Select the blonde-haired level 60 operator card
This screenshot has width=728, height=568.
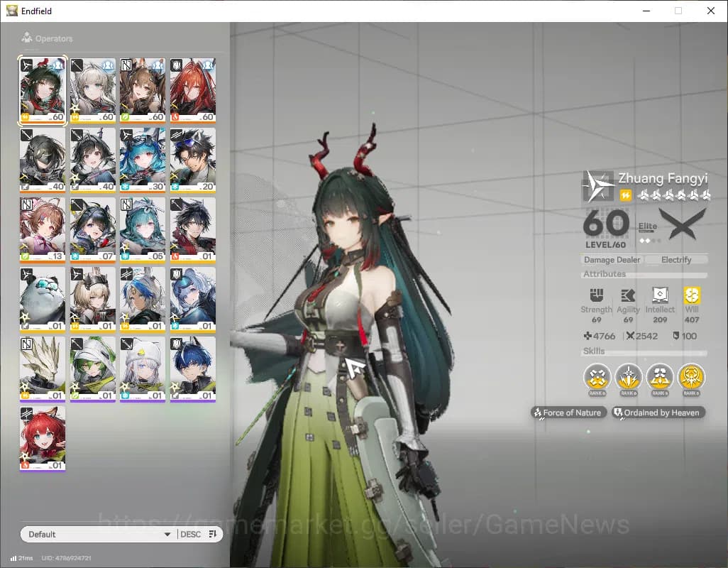coord(92,91)
